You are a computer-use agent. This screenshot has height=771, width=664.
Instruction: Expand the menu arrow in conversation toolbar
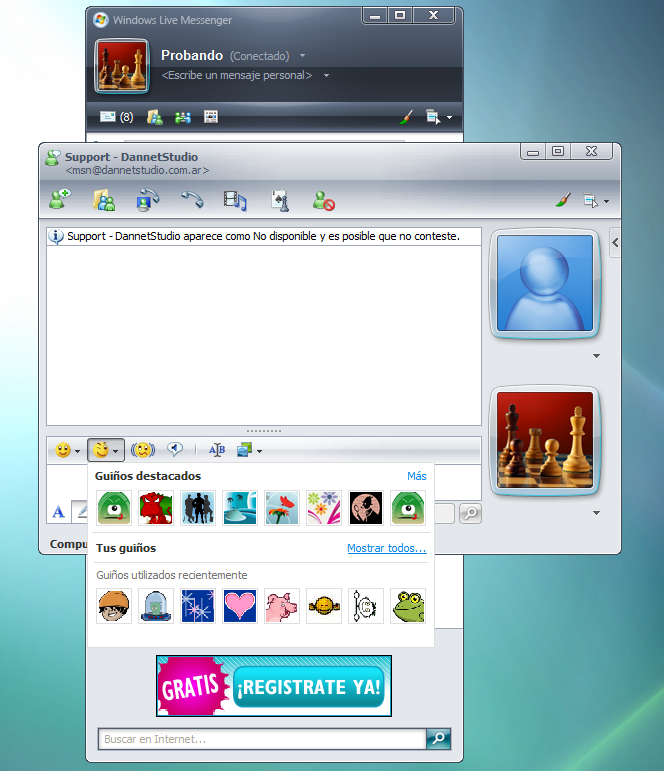(x=606, y=201)
